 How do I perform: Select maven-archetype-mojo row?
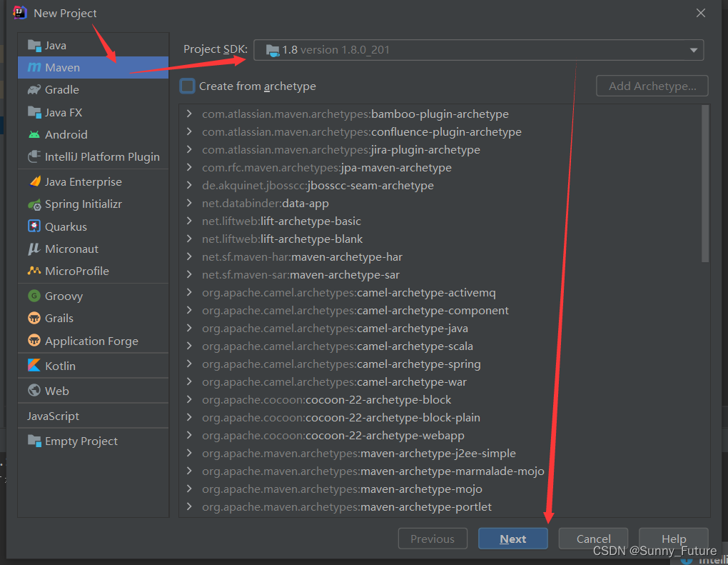tap(440, 489)
